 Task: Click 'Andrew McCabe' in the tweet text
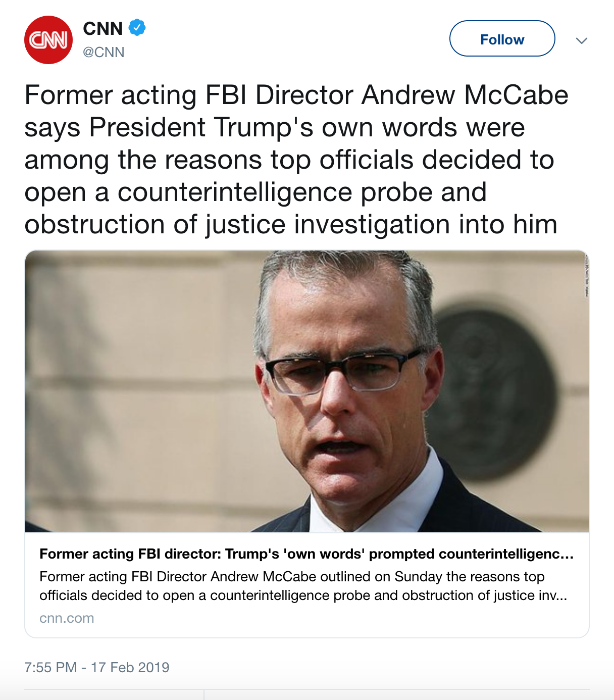(465, 95)
